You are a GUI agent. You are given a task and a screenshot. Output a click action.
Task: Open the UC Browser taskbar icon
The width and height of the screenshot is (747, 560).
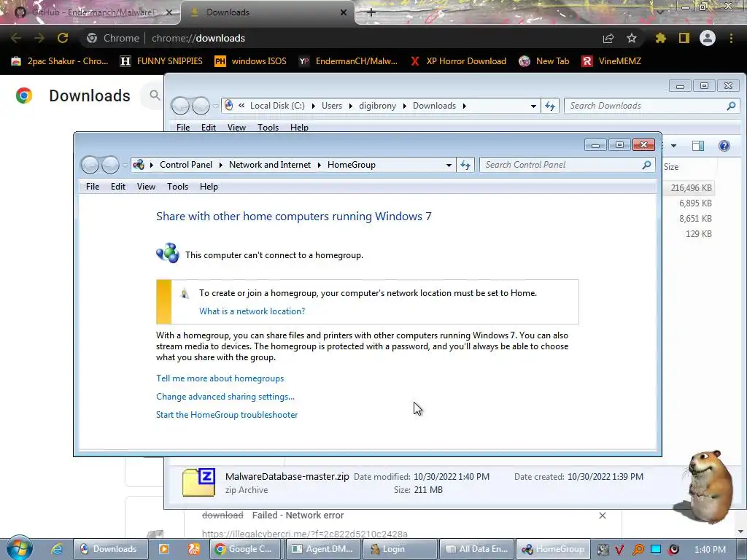(193, 549)
